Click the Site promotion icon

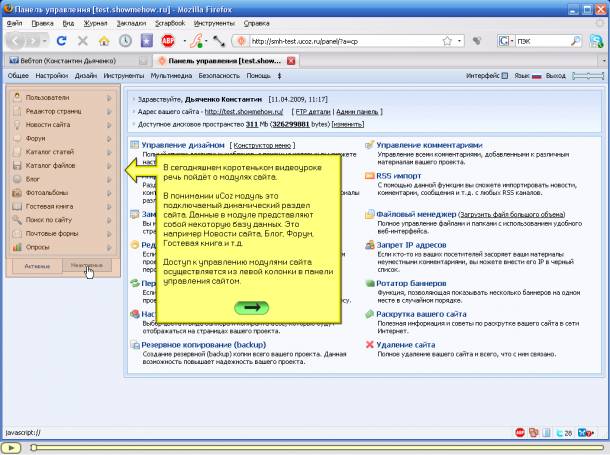(369, 314)
